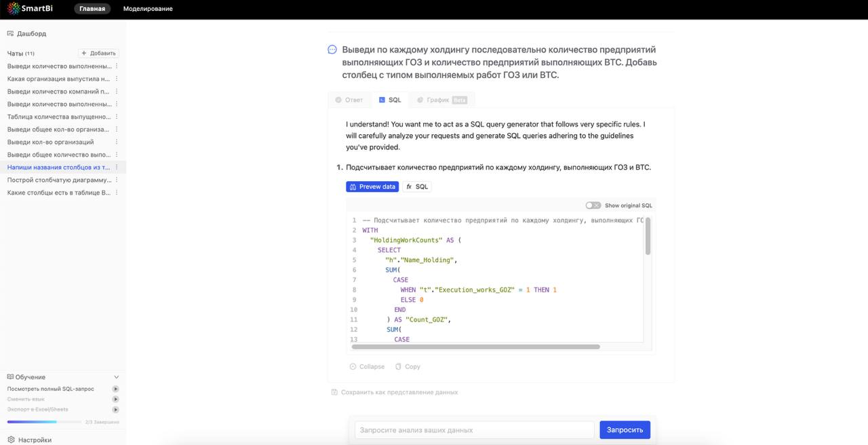Click the Обучение book icon heading
The width and height of the screenshot is (868, 445).
[26, 377]
